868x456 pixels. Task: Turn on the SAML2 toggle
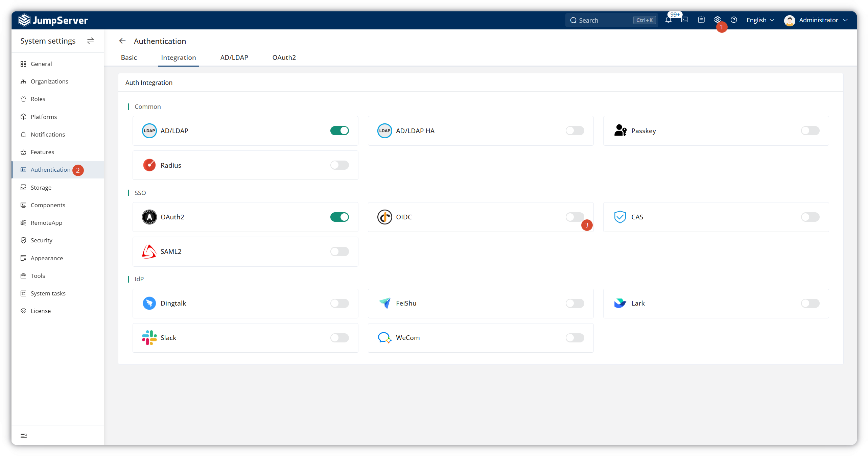[339, 251]
